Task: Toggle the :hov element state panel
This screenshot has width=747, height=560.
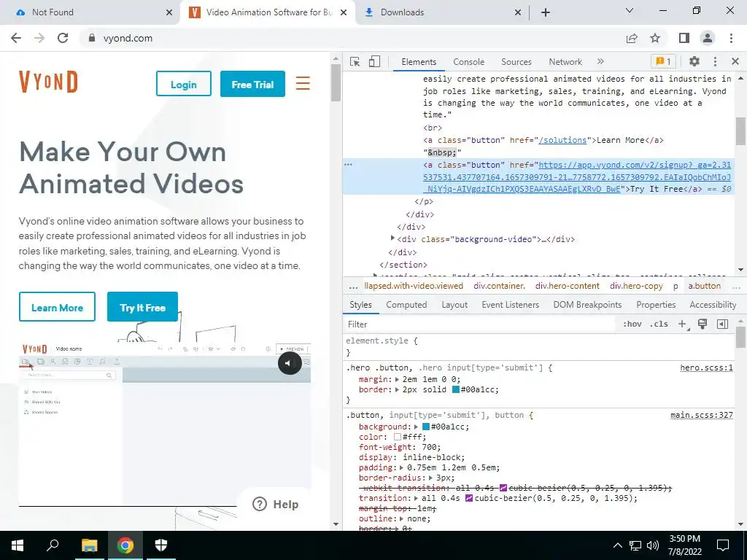Action: tap(632, 324)
